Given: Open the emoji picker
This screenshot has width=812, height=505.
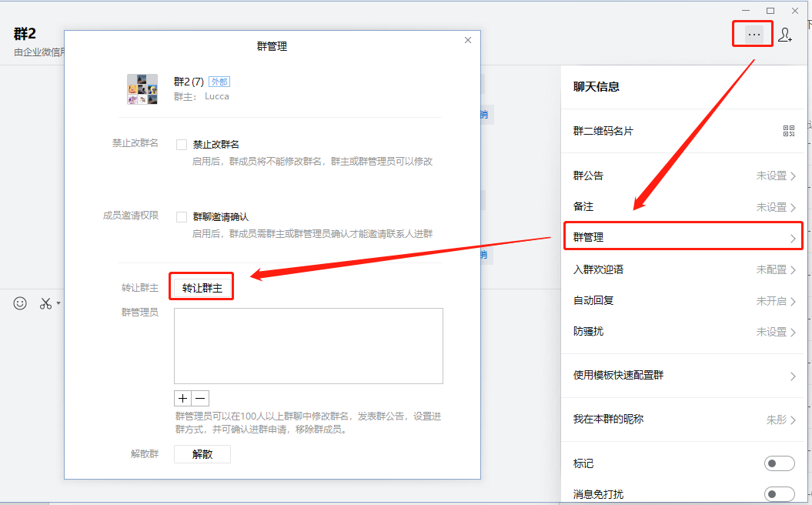Looking at the screenshot, I should point(18,303).
